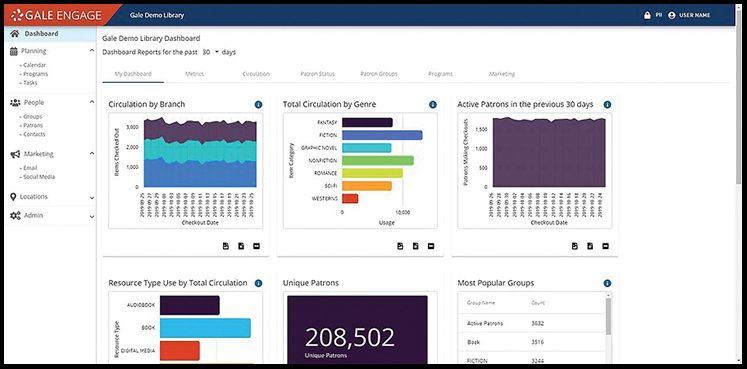Open the Patron Status tab
747x369 pixels.
tap(317, 74)
